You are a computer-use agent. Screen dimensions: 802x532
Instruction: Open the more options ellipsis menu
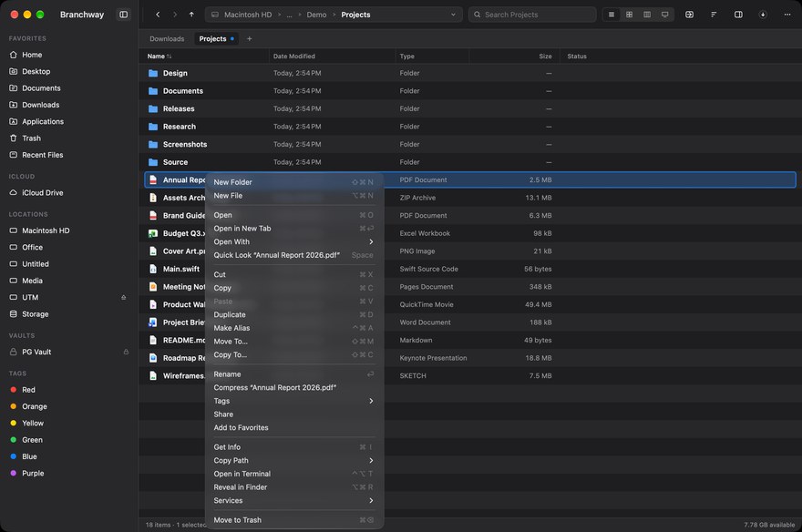787,15
